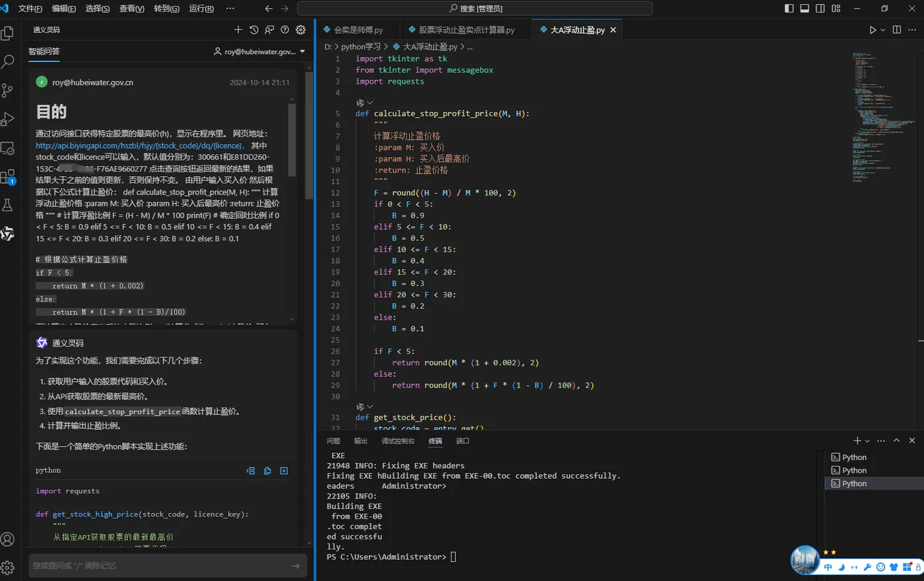
Task: Maximize the terminal panel with caret
Action: pyautogui.click(x=896, y=441)
